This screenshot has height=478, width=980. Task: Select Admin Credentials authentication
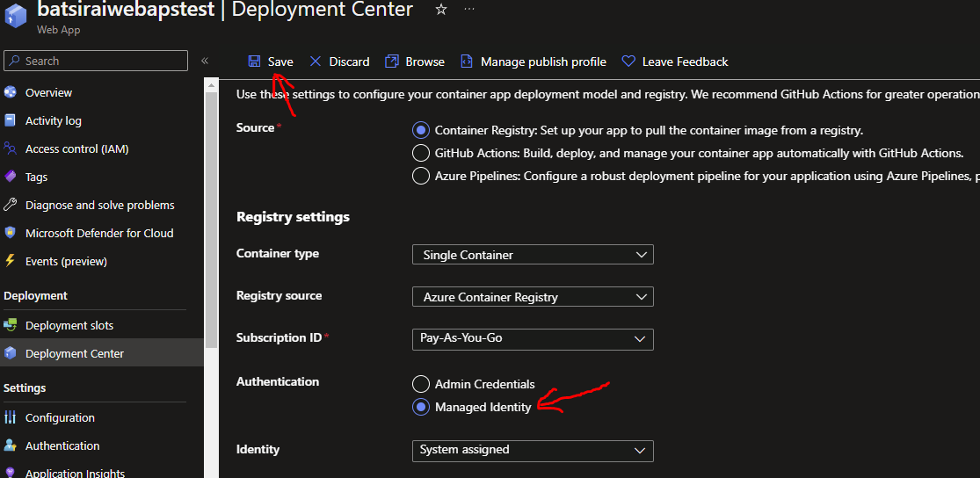(421, 384)
